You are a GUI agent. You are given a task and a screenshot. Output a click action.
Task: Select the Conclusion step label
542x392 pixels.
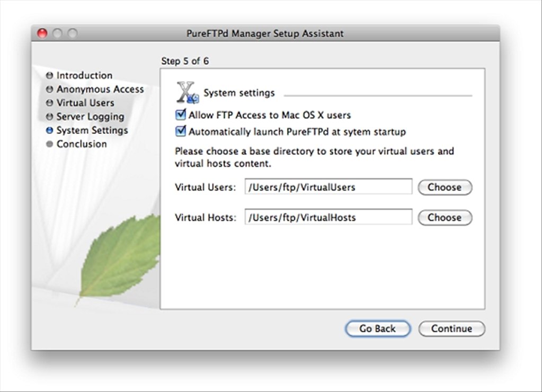pos(82,144)
